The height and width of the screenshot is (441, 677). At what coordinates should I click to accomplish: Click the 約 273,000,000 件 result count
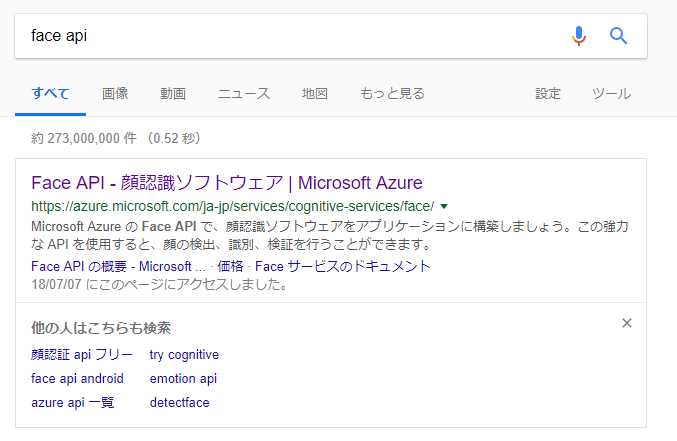point(84,138)
